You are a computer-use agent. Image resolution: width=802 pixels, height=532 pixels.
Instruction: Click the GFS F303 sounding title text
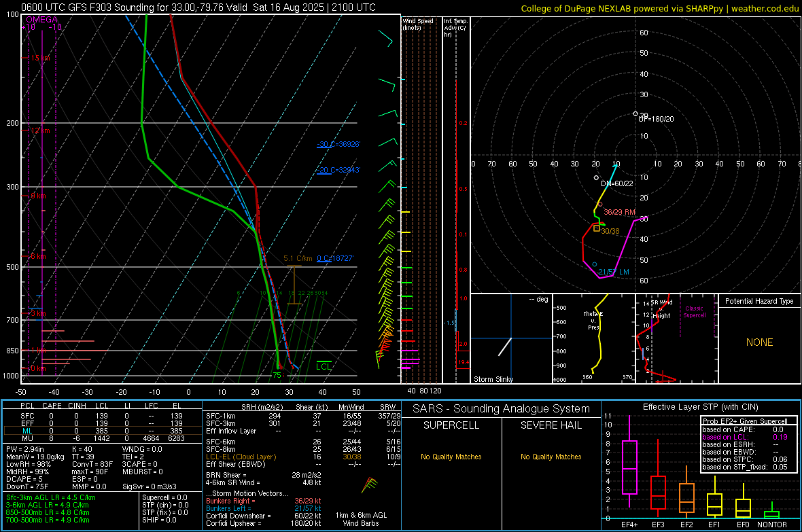pos(198,7)
